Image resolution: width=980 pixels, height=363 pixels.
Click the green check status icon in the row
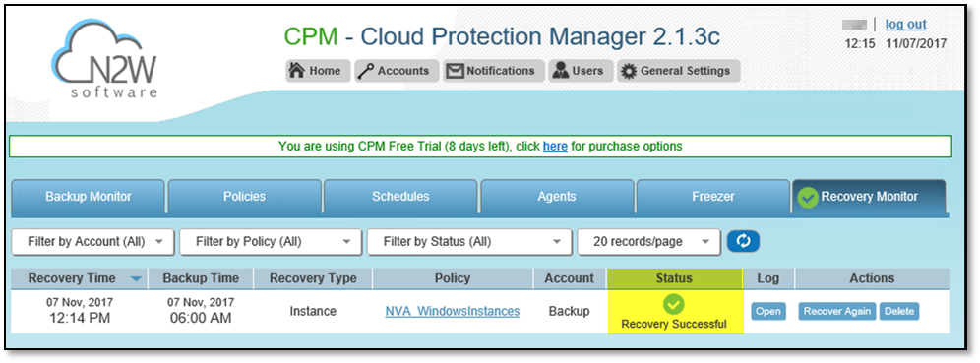point(674,304)
